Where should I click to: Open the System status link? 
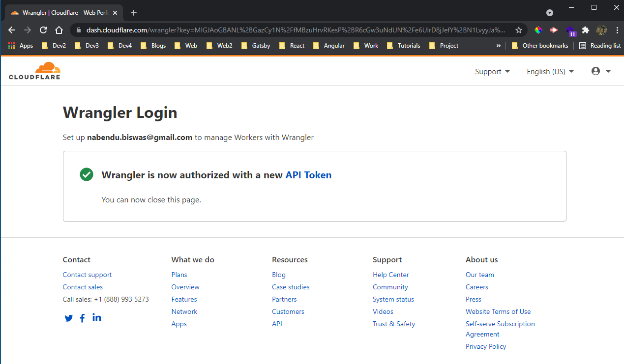coord(393,299)
